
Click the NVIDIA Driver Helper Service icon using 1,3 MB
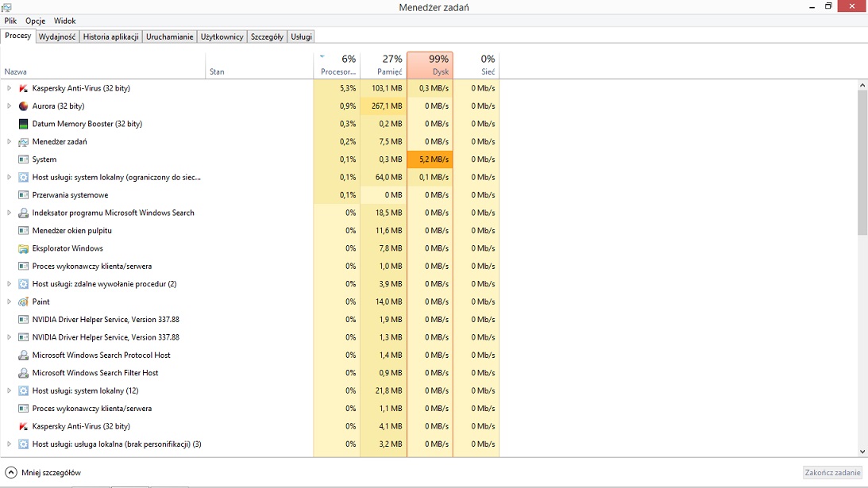[x=23, y=337]
